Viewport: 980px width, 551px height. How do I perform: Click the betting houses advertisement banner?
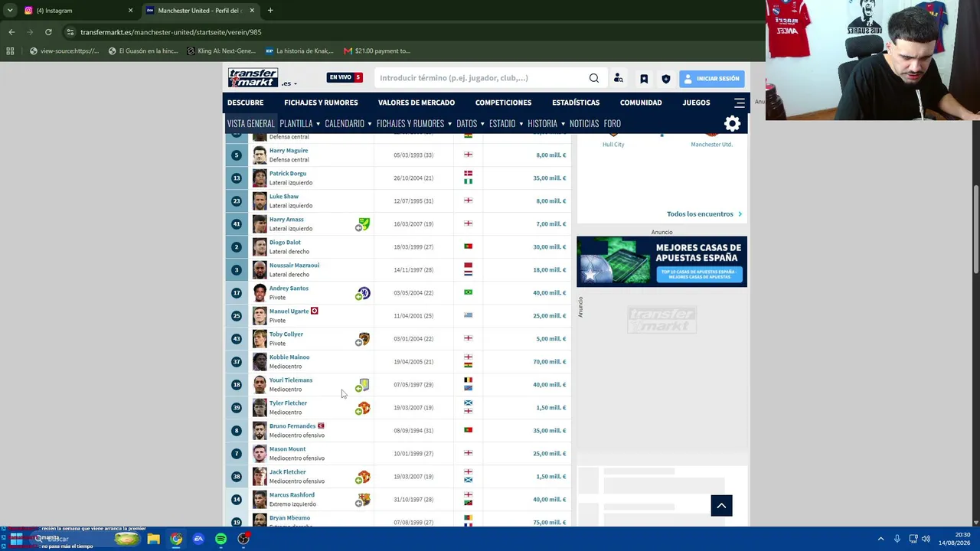(661, 262)
